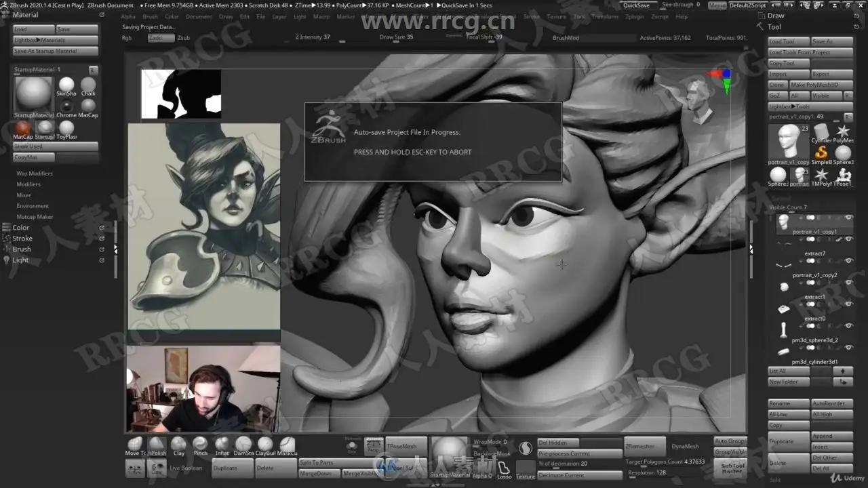Expand the Brush palette in left tray

(x=22, y=249)
